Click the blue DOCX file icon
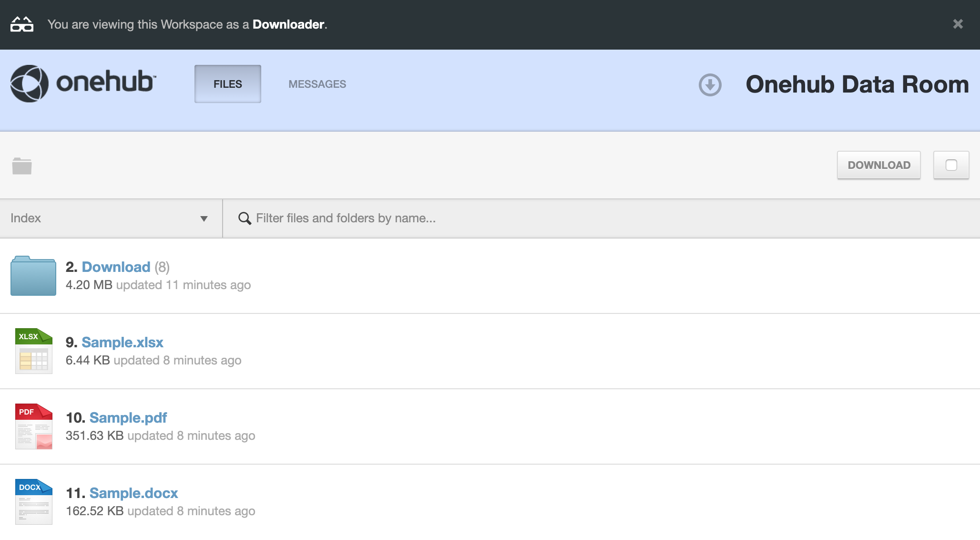Image resolution: width=980 pixels, height=540 pixels. (33, 501)
